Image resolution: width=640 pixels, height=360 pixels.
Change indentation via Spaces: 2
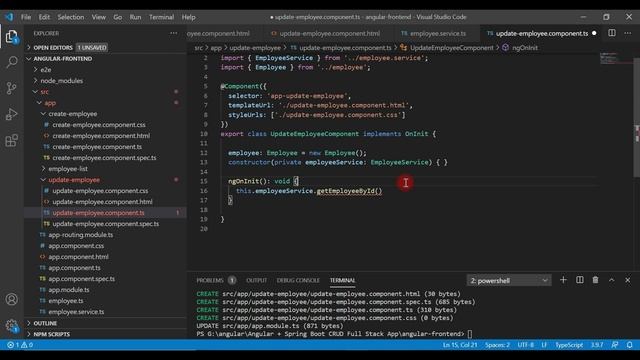point(497,345)
